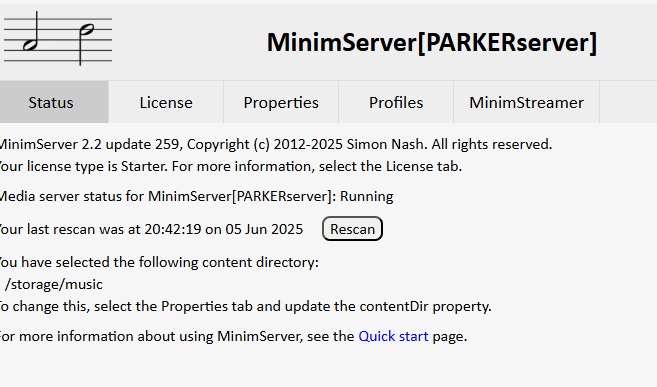Click the Rescan button

click(x=352, y=229)
